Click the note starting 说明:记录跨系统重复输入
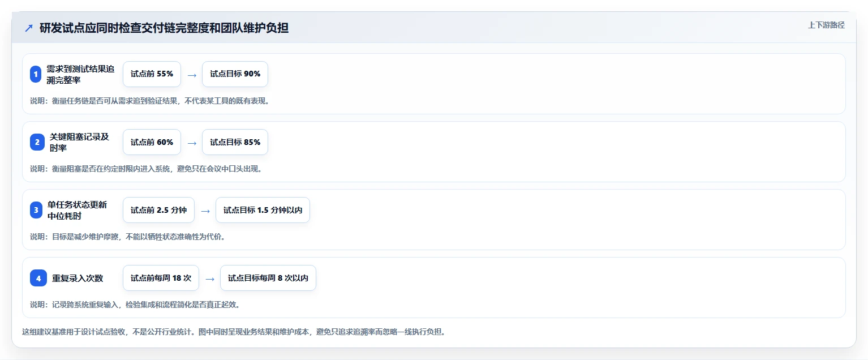Screen dimensions: 868x360 point(135,305)
